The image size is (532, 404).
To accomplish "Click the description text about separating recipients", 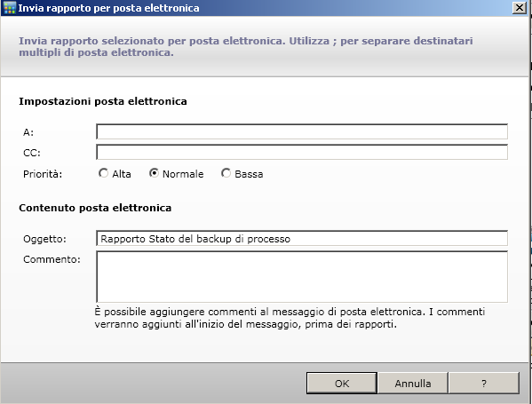I will tap(246, 46).
